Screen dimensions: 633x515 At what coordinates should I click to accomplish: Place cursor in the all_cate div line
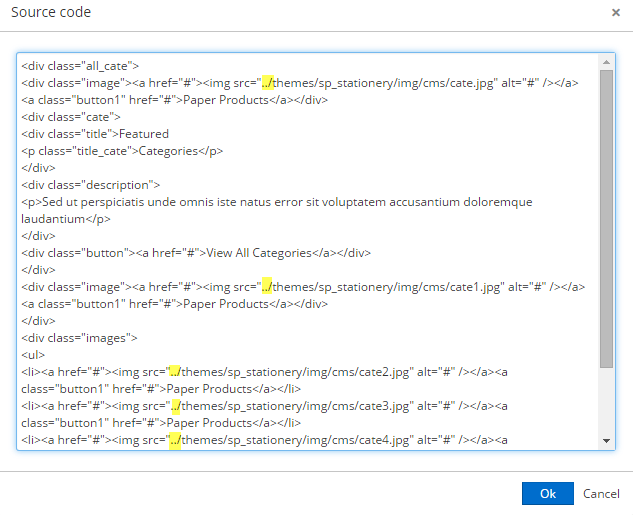click(80, 66)
